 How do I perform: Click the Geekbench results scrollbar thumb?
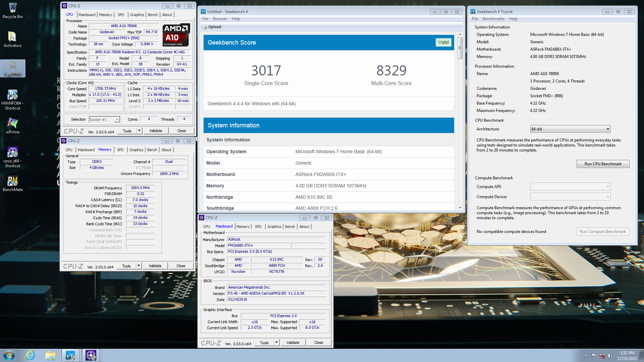point(460,48)
